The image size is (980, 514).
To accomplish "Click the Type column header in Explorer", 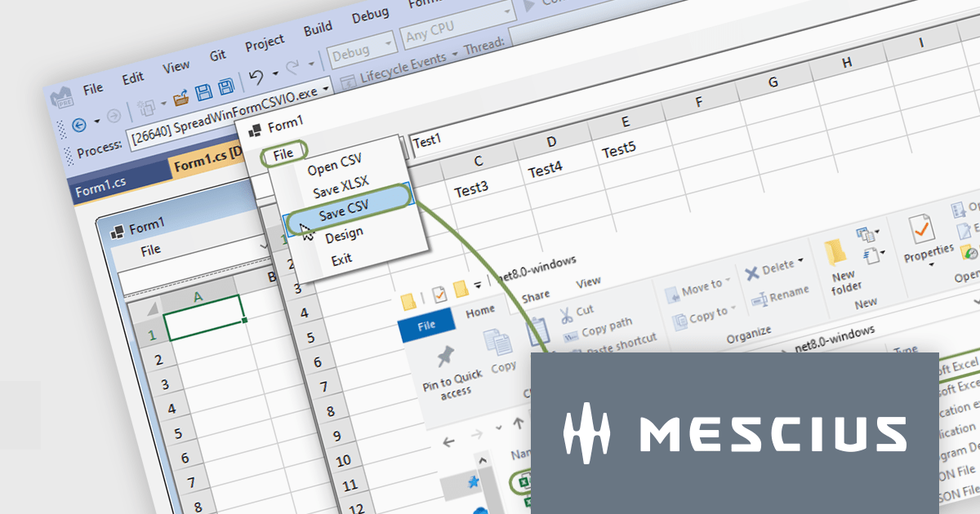I will (x=906, y=349).
